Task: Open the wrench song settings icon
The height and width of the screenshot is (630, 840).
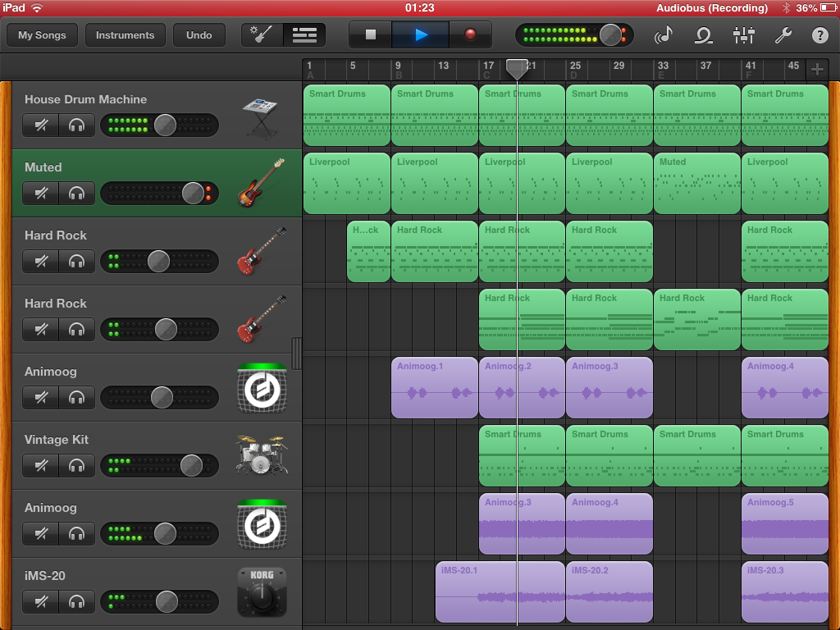Action: tap(783, 35)
